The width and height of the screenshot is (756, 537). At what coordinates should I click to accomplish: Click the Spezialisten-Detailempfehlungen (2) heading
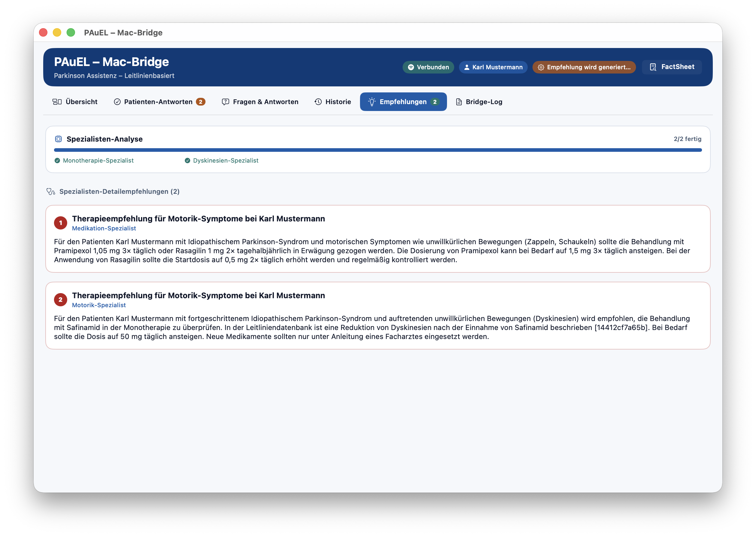click(119, 191)
